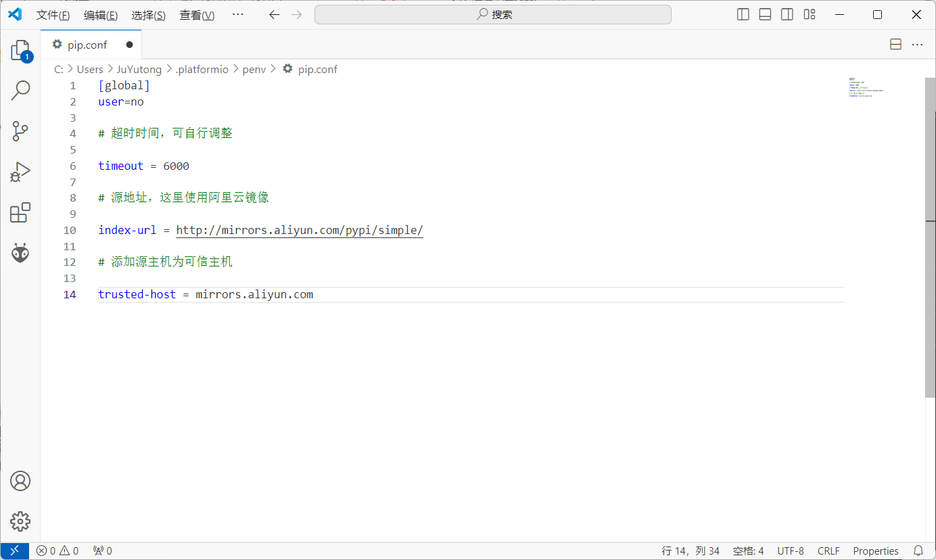
Task: Click the C: breadcrumb segment
Action: point(59,69)
